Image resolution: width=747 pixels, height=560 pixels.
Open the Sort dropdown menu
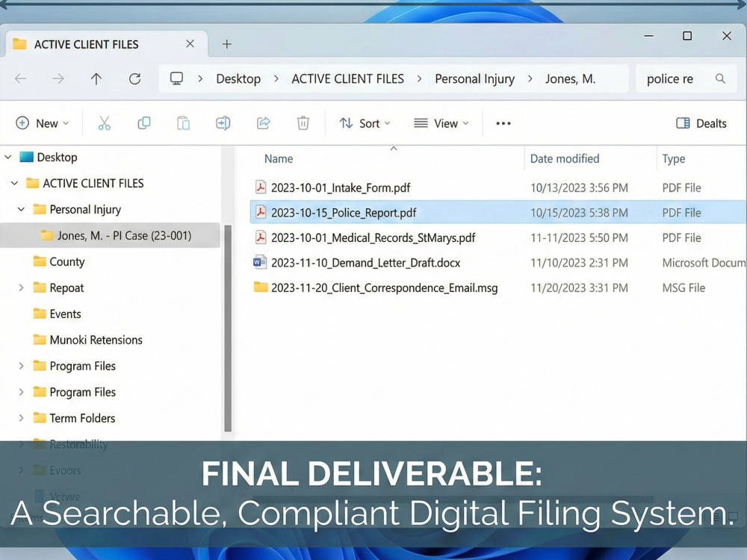click(365, 123)
